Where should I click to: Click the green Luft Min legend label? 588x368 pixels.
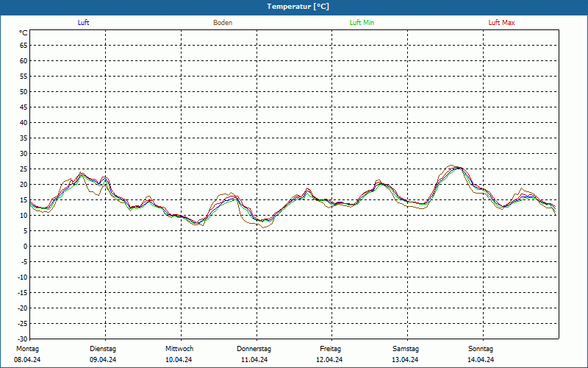(362, 23)
